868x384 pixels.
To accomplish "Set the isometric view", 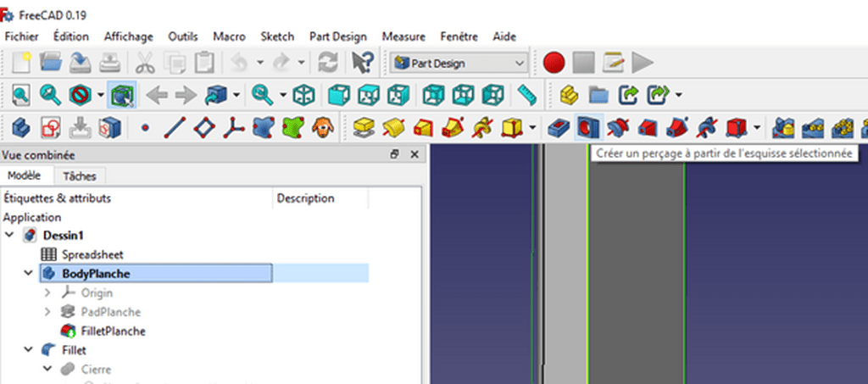I will tap(304, 96).
